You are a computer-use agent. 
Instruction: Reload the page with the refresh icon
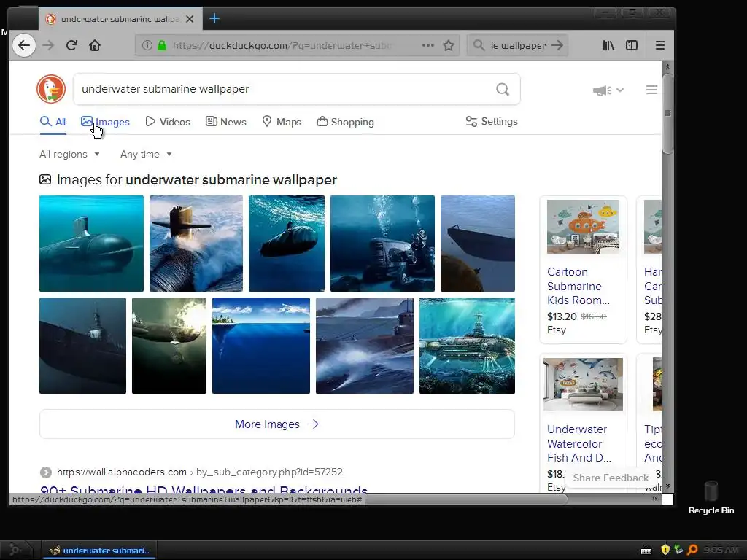coord(71,45)
